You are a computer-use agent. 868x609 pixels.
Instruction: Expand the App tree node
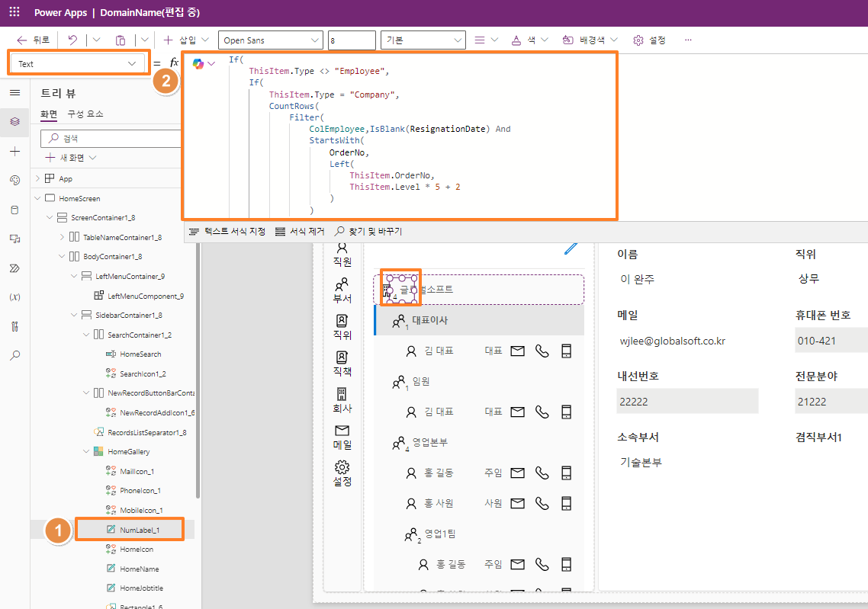37,178
